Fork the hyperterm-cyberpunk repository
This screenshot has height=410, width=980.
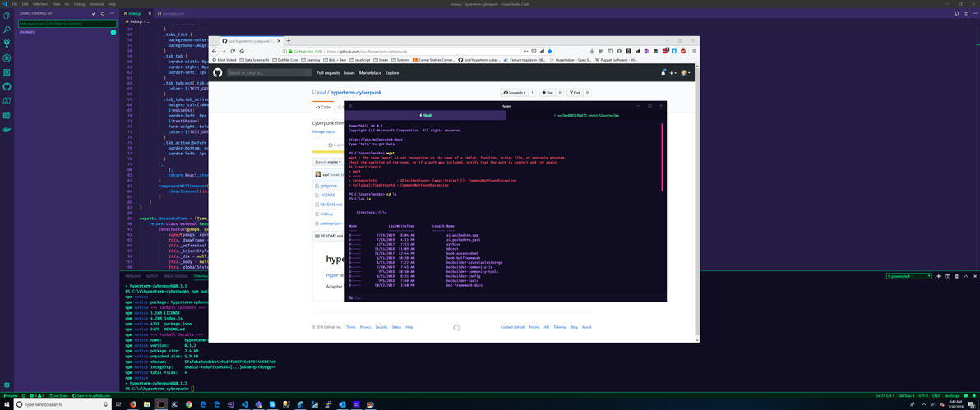pos(574,93)
